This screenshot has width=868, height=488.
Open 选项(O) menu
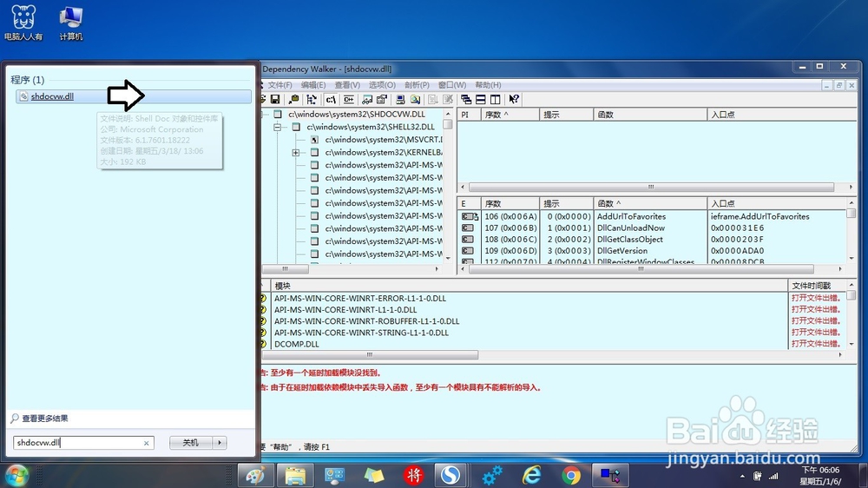(x=382, y=85)
